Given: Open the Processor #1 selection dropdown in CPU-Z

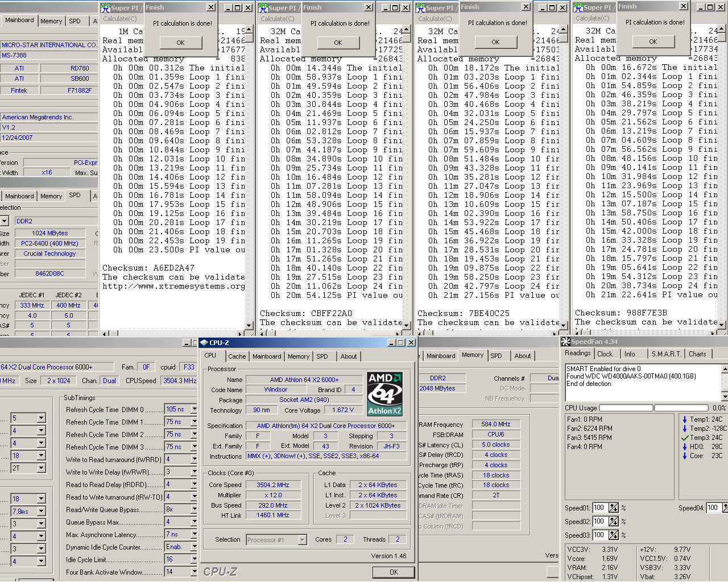Looking at the screenshot, I should (303, 540).
